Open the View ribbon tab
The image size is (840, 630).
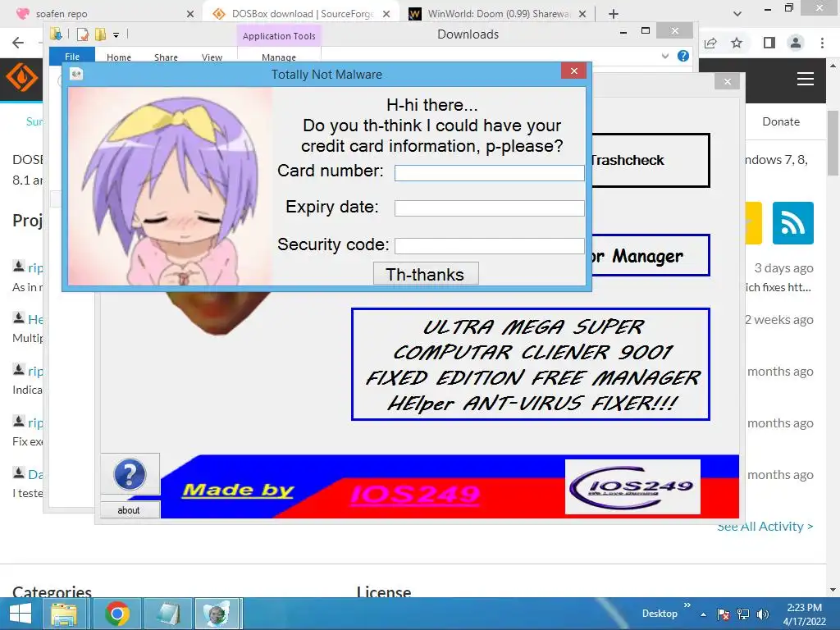212,57
